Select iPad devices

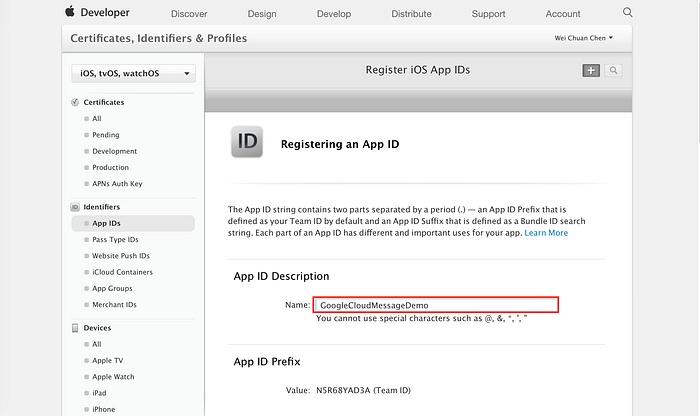tap(99, 393)
